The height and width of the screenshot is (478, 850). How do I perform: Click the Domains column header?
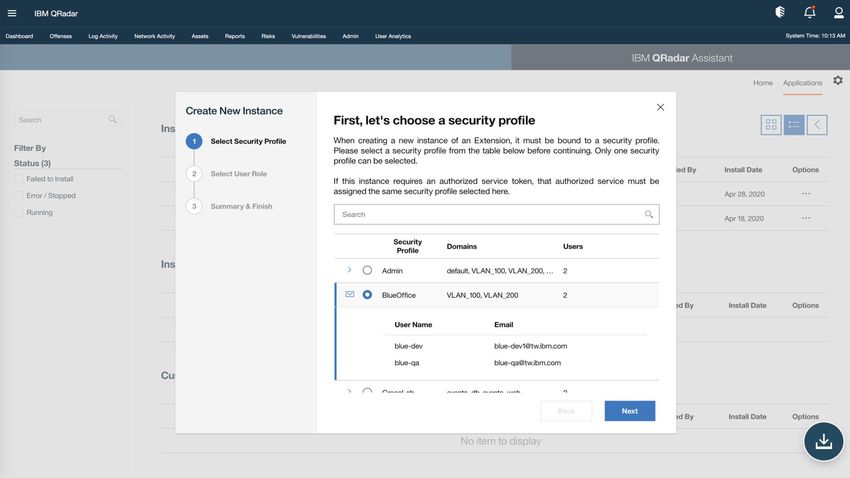[462, 247]
